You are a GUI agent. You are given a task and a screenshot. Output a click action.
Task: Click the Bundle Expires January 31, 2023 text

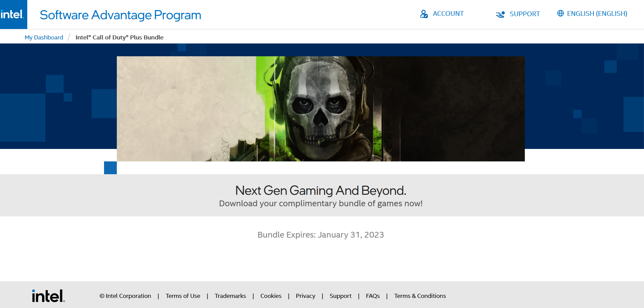click(x=321, y=235)
